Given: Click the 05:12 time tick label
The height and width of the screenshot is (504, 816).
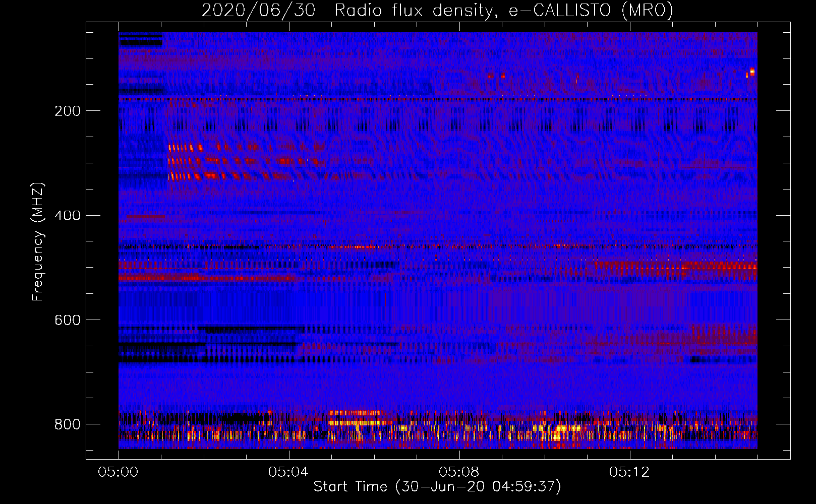Looking at the screenshot, I should [630, 472].
